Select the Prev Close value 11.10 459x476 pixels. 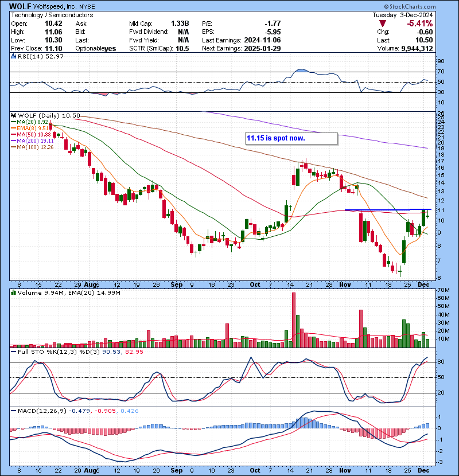pyautogui.click(x=53, y=49)
